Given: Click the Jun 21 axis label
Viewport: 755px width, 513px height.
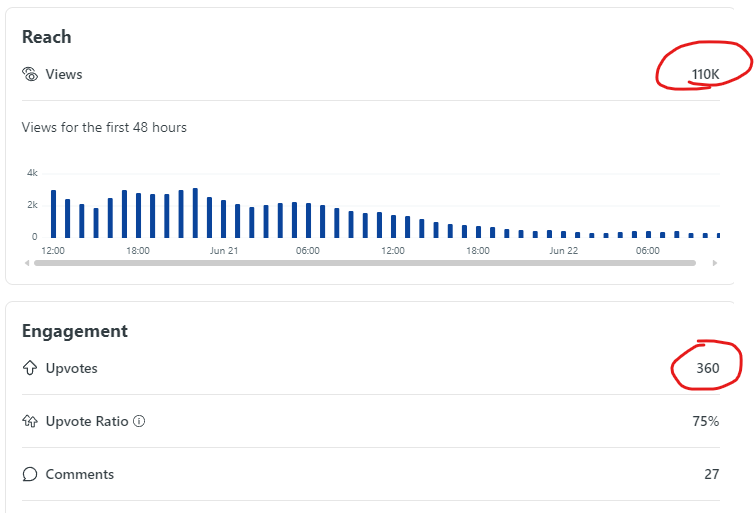Looking at the screenshot, I should pyautogui.click(x=224, y=250).
